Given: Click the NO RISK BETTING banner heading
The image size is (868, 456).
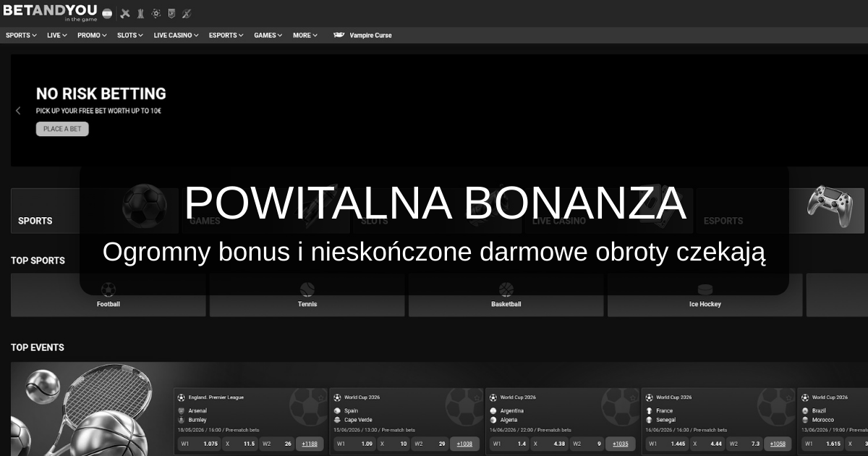Looking at the screenshot, I should click(101, 93).
